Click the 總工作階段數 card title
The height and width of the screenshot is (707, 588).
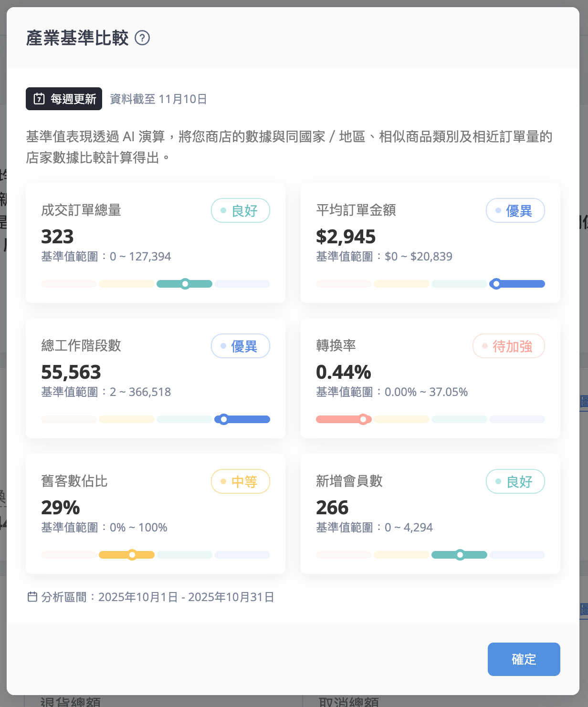click(81, 345)
